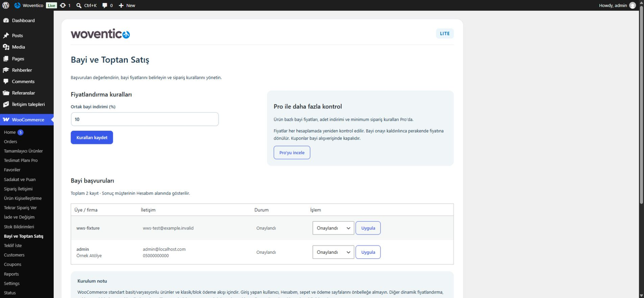Click Uygula for admin row
644x298 pixels.
[368, 252]
